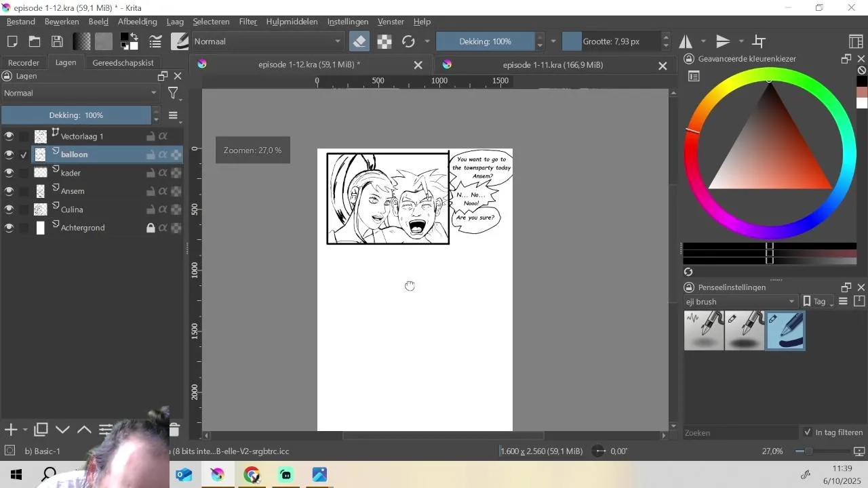Toggle eraser mode in the toolbar
This screenshot has width=868, height=488.
[x=359, y=41]
